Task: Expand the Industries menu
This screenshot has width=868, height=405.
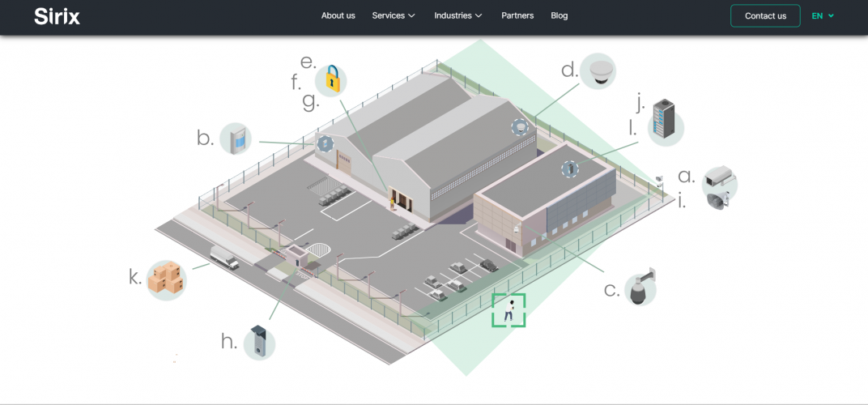Action: 458,15
